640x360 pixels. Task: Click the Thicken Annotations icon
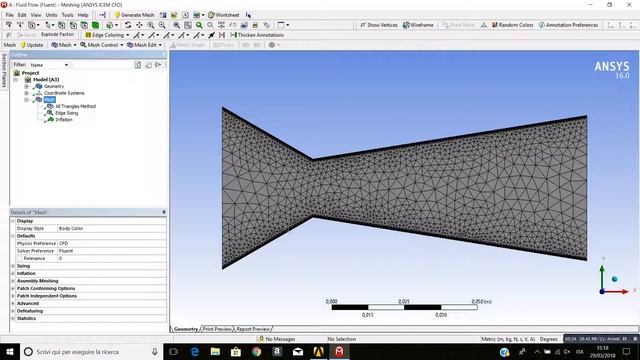tap(233, 35)
